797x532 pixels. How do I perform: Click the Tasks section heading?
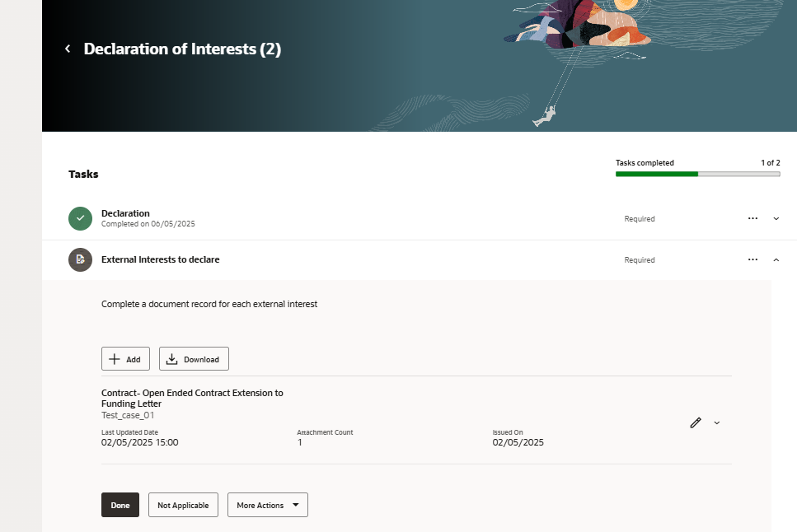pos(83,175)
